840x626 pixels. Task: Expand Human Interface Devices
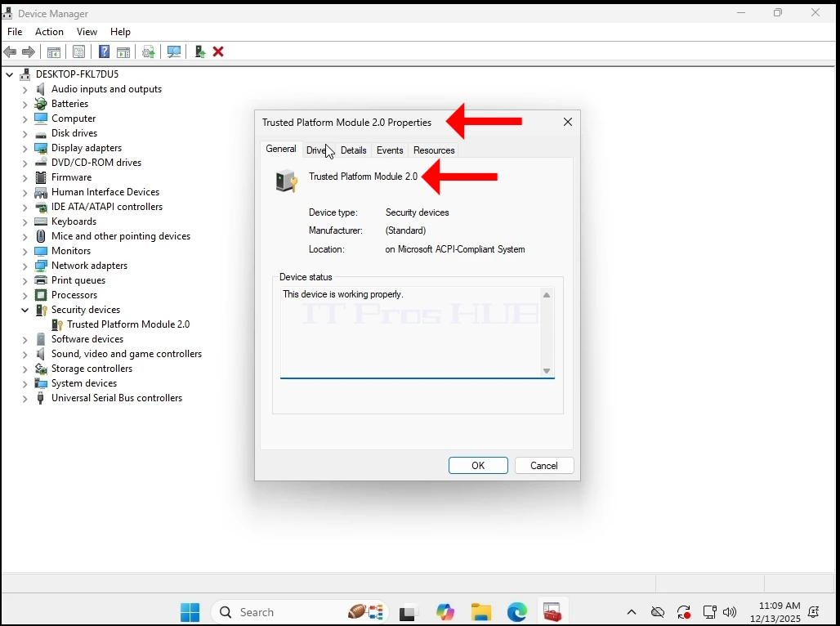point(25,192)
